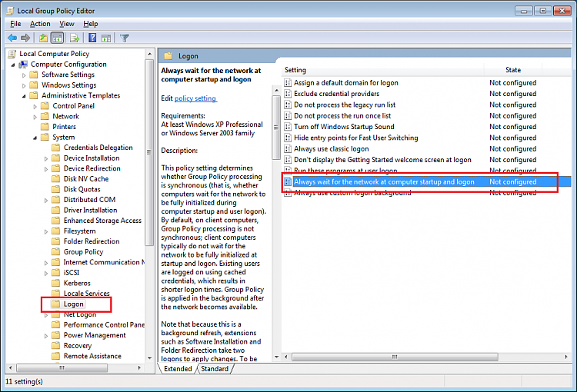Image resolution: width=577 pixels, height=392 pixels.
Task: Select the Logon folder in the tree
Action: [74, 304]
